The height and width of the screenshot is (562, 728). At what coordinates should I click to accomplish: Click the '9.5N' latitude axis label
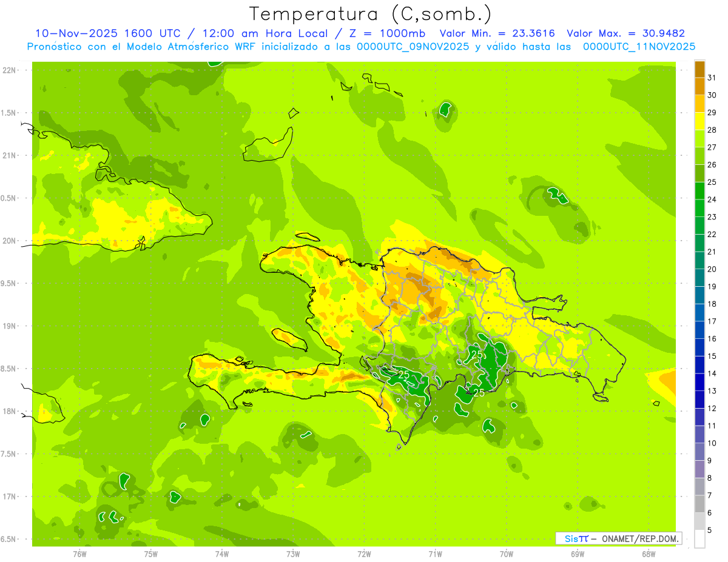pyautogui.click(x=8, y=284)
